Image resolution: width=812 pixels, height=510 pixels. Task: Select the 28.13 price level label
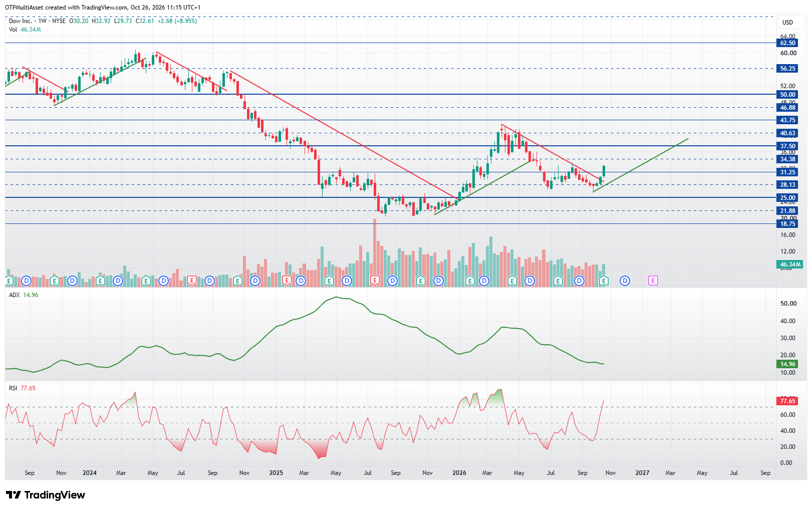(x=787, y=185)
